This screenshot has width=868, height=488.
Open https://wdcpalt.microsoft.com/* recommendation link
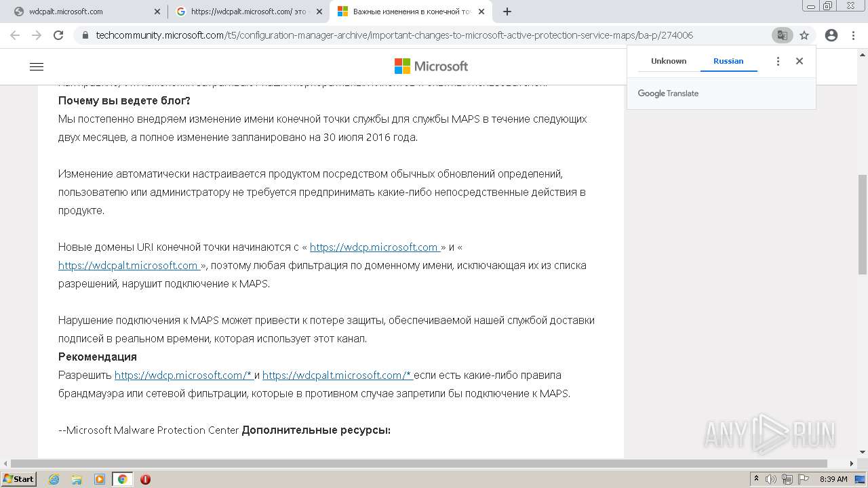coord(338,375)
